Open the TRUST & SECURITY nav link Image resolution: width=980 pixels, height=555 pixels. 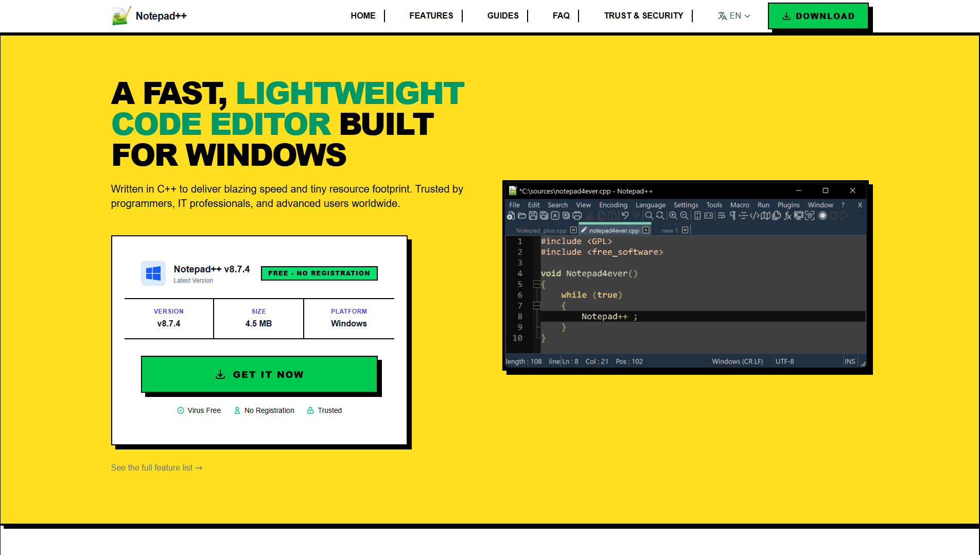tap(643, 15)
